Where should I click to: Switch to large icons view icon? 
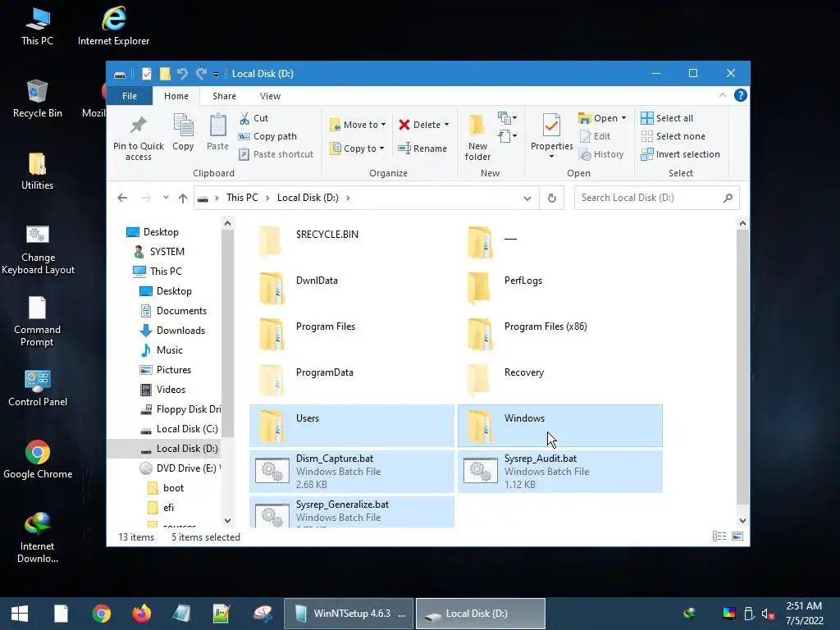(x=737, y=536)
